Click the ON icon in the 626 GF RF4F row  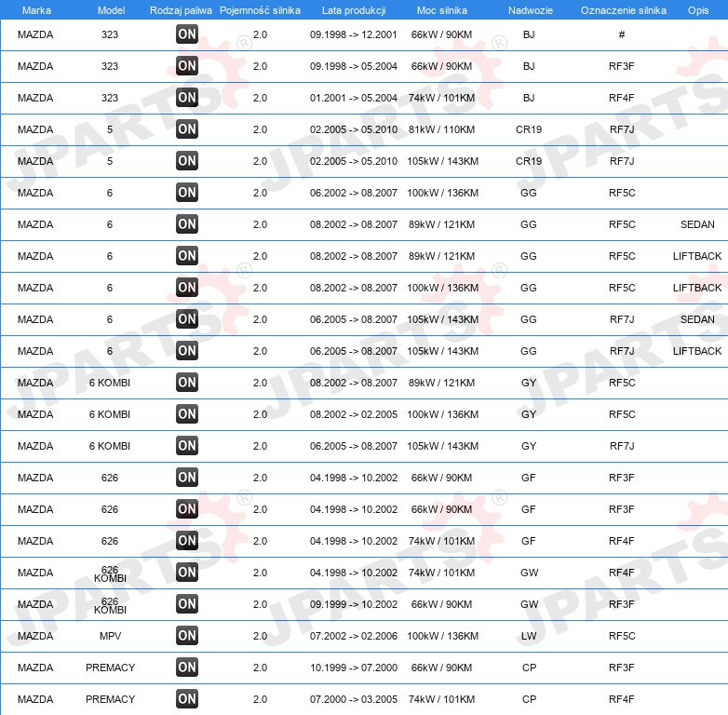(187, 540)
